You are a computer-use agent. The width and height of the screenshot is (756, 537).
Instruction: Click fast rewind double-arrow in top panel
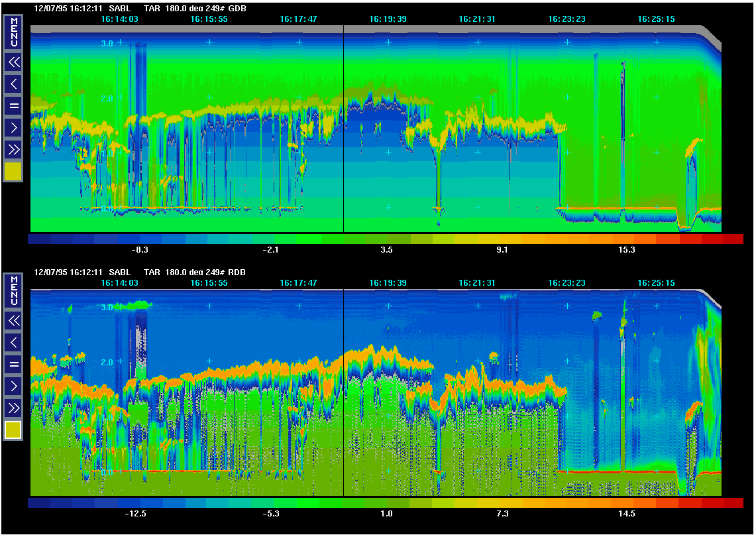(x=13, y=62)
